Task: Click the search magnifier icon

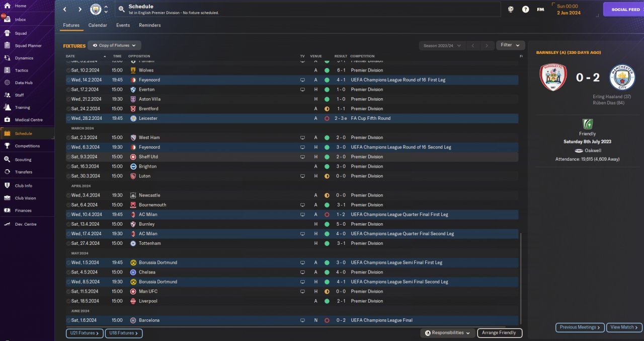Action: click(x=121, y=9)
